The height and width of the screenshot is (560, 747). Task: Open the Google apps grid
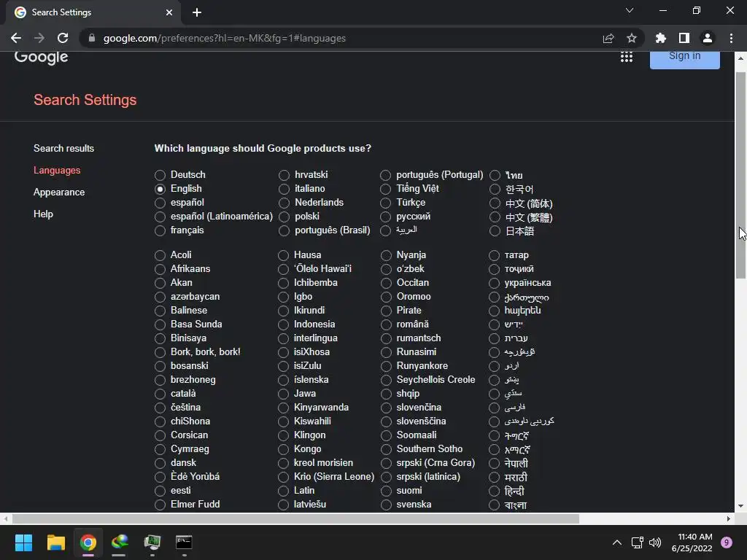click(x=627, y=57)
